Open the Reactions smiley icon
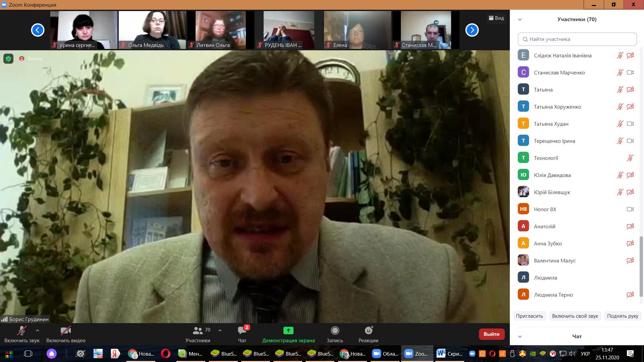The height and width of the screenshot is (362, 644). 368,331
